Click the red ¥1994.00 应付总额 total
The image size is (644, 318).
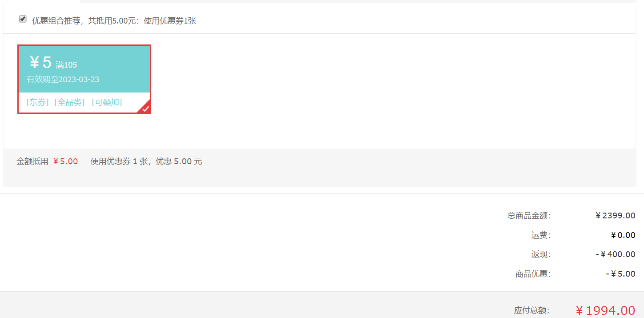pyautogui.click(x=605, y=310)
